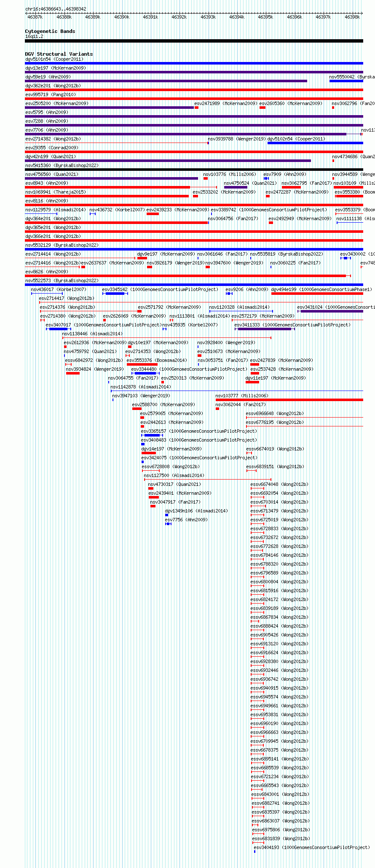
Task: Click esv2533202 (McKernan2009) label
Action: pyautogui.click(x=224, y=192)
